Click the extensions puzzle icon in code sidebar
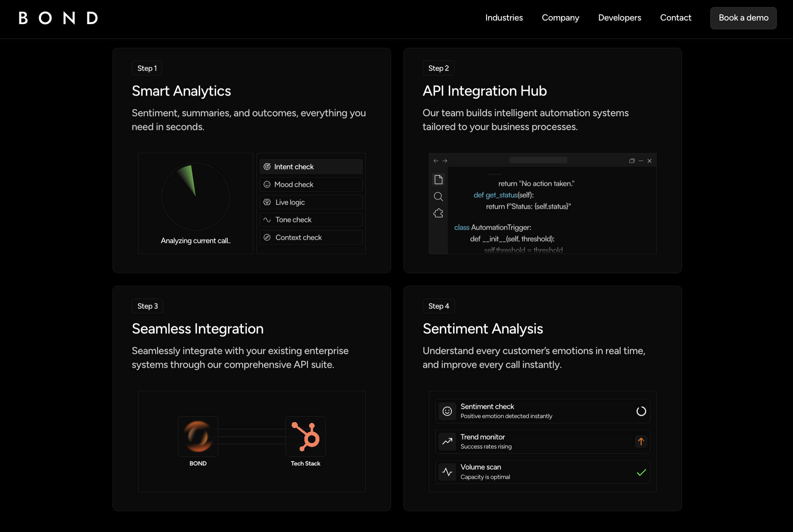This screenshot has width=793, height=532. (x=438, y=213)
